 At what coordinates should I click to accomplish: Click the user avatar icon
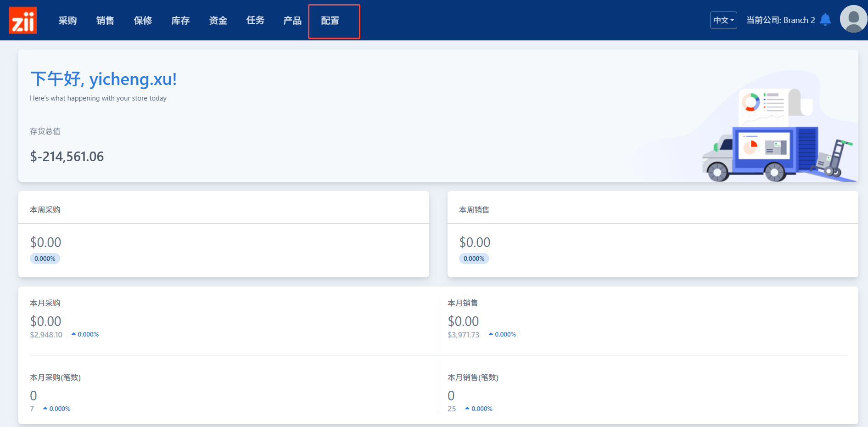(x=853, y=19)
